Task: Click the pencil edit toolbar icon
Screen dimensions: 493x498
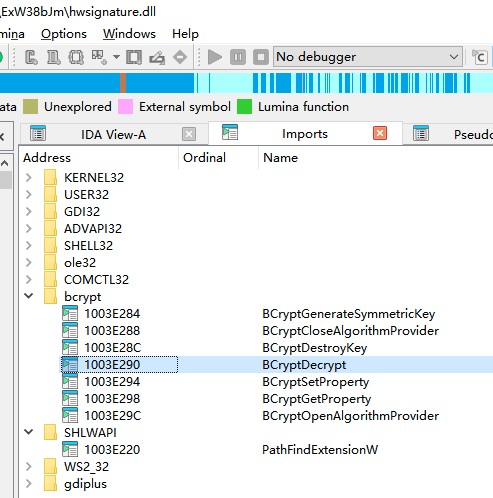Action: (157, 57)
